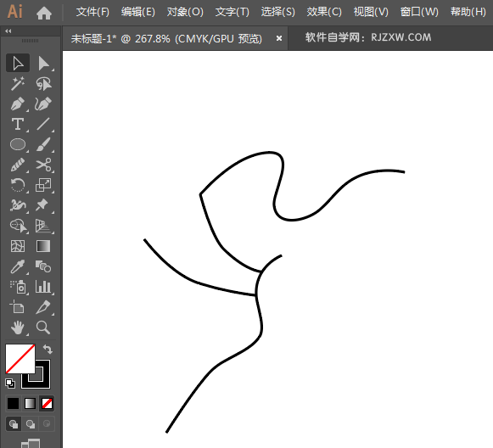Activate the Hand tool
This screenshot has height=448, width=493.
pyautogui.click(x=18, y=328)
